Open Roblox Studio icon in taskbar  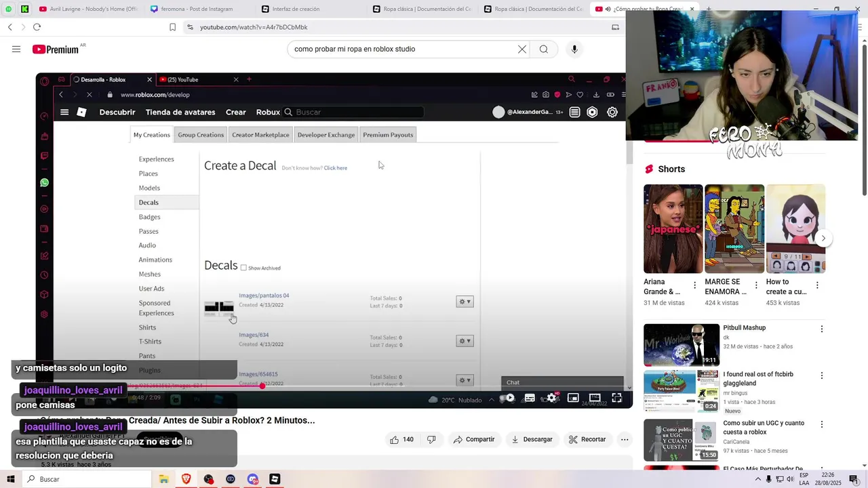(x=275, y=479)
